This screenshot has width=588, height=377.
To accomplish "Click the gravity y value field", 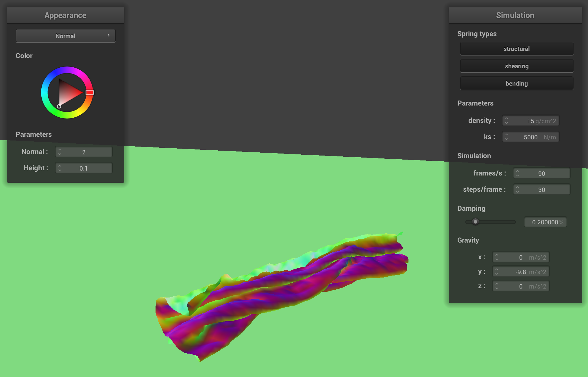I will (x=521, y=272).
